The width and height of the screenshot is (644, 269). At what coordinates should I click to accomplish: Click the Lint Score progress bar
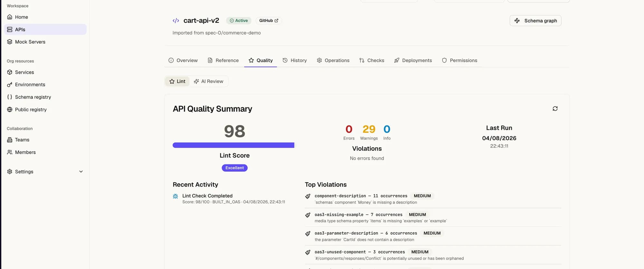(x=233, y=145)
